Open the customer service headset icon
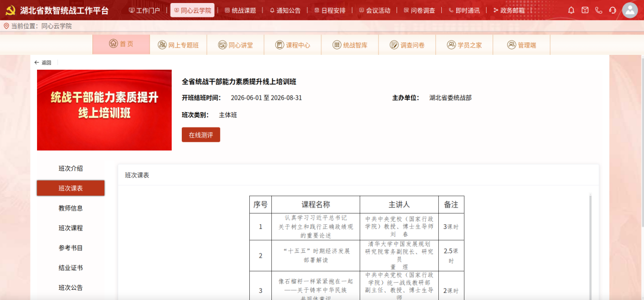Viewport: 644px width, 300px height. (613, 10)
